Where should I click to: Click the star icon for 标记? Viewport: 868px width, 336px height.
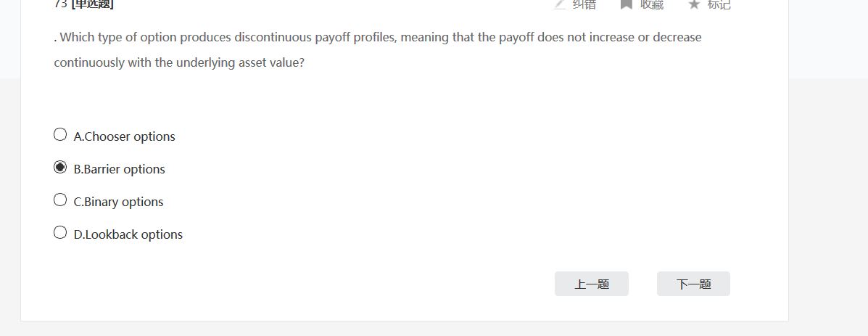click(694, 4)
